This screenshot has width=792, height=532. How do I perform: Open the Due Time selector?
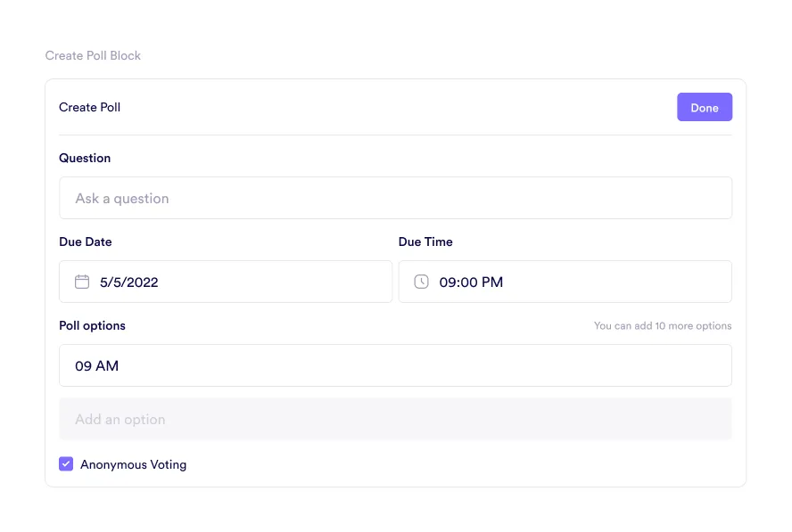click(565, 282)
